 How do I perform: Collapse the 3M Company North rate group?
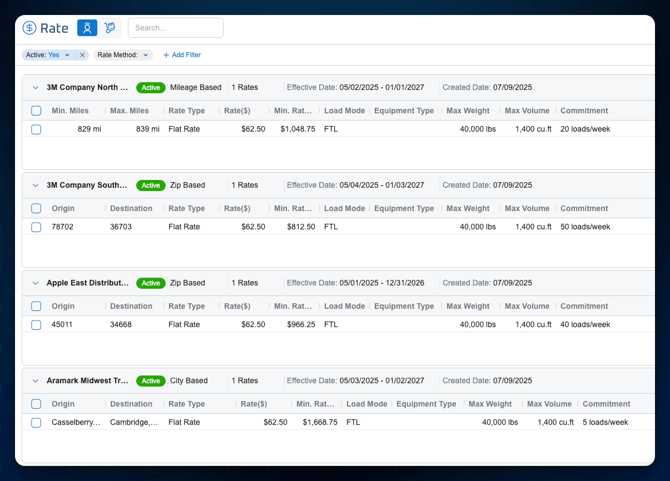(x=36, y=88)
